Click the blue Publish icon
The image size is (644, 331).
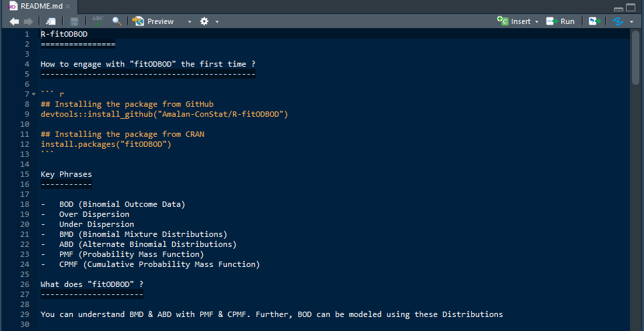click(x=618, y=21)
